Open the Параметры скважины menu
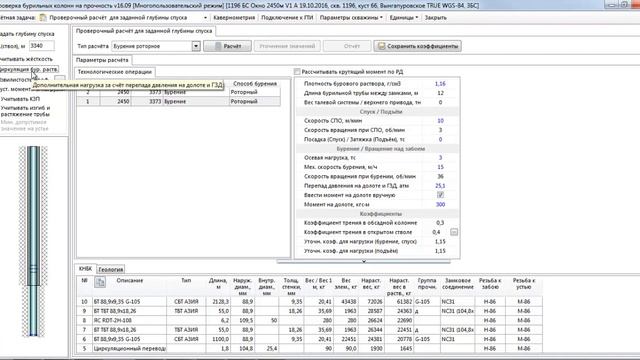 351,18
